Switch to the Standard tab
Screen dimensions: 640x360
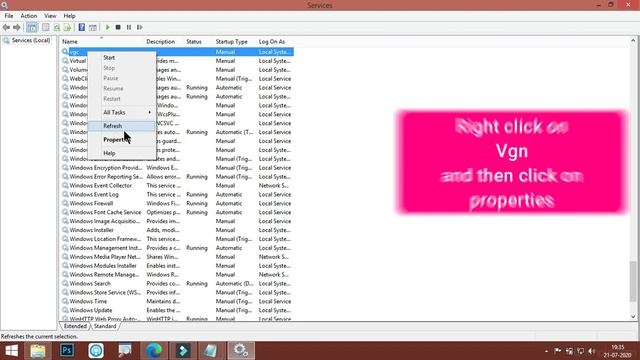pos(105,326)
